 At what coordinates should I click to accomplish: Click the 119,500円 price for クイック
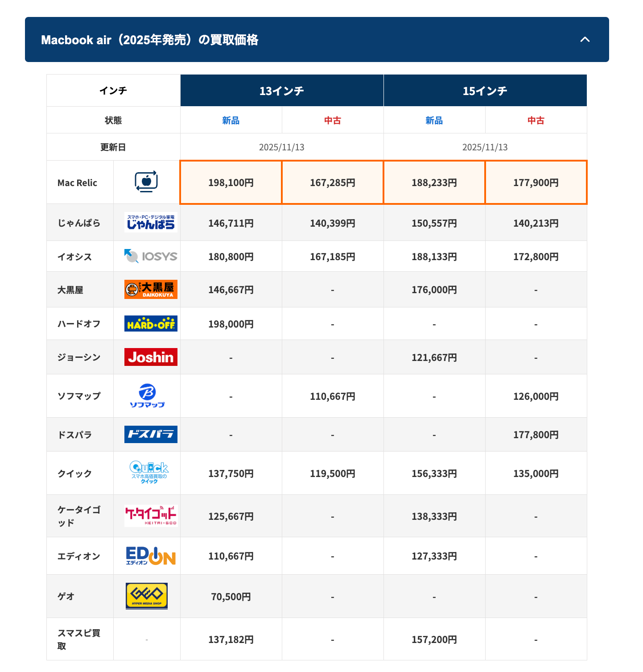pyautogui.click(x=333, y=473)
